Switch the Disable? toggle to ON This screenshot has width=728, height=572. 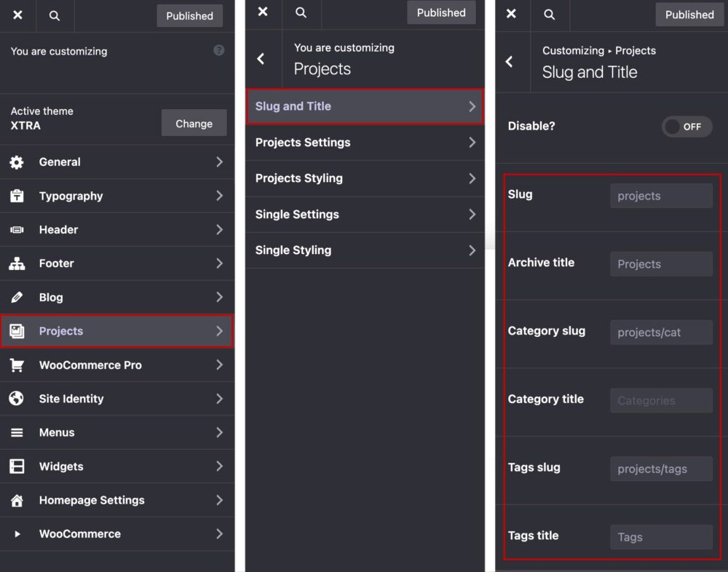click(687, 126)
